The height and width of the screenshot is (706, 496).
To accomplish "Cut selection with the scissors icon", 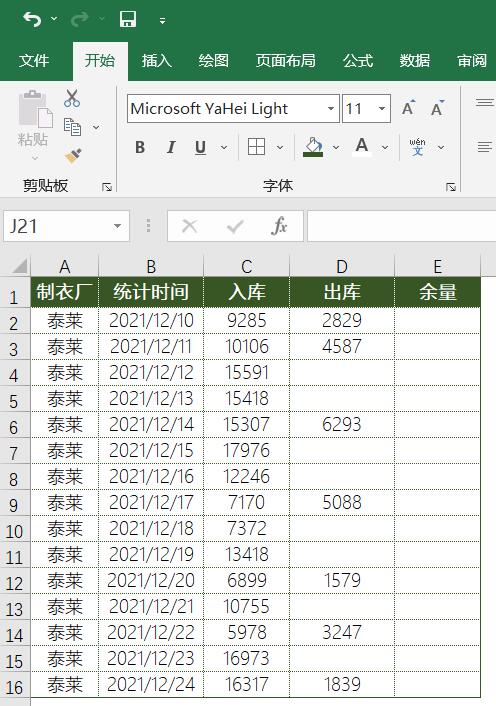I will click(72, 98).
